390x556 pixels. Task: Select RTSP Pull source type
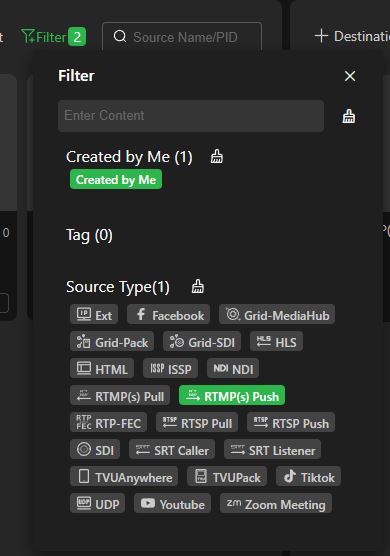[197, 422]
